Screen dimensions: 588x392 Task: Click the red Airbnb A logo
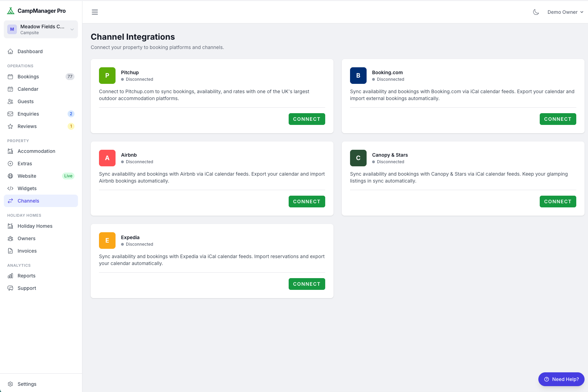coord(107,158)
